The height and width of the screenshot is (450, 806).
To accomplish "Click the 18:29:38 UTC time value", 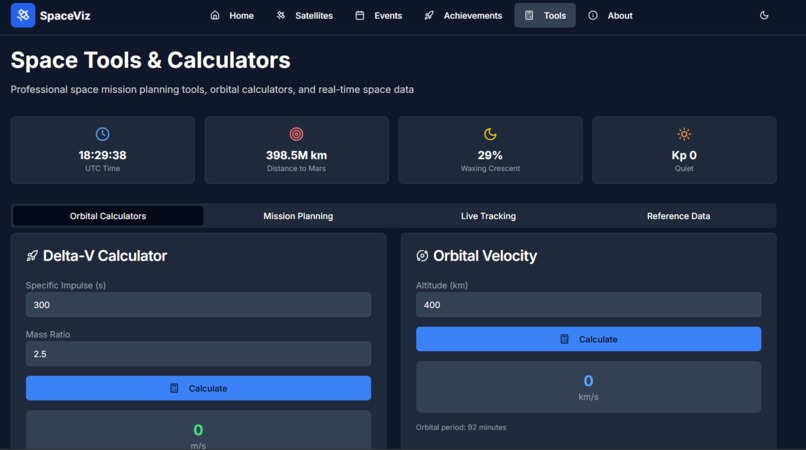I will (102, 155).
